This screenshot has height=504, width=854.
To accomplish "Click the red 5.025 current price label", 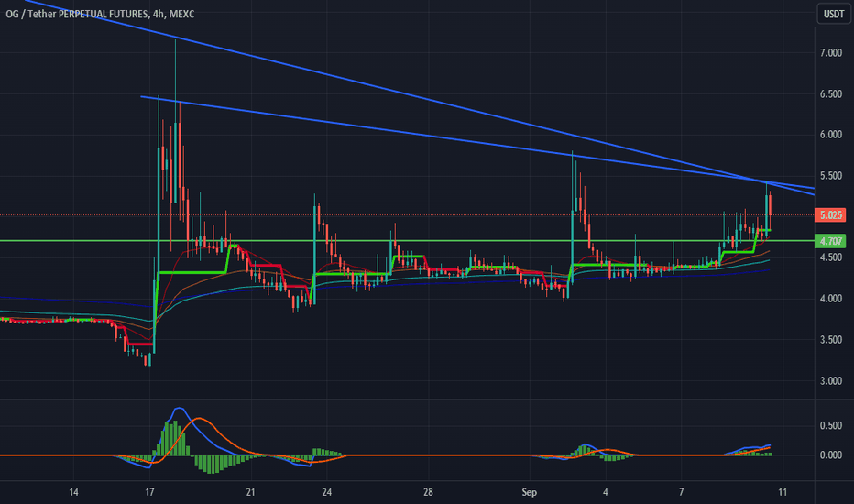I will coord(830,215).
